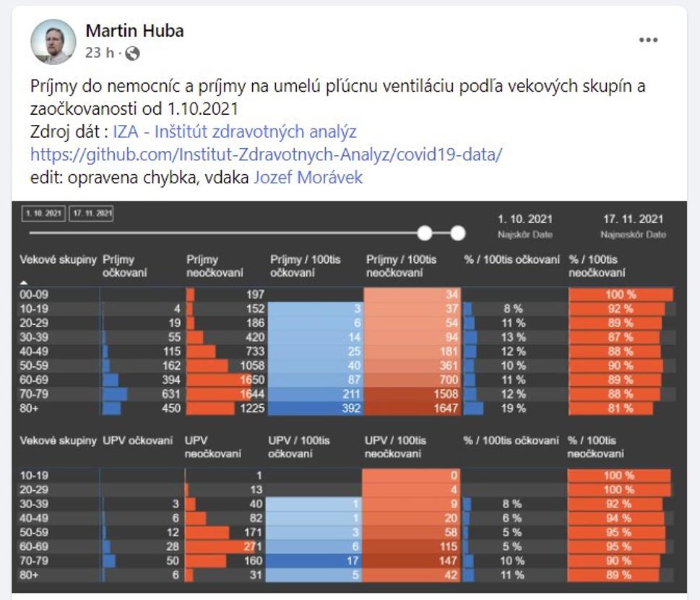
Task: Click the UPV očkovaní column header
Action: click(x=137, y=440)
